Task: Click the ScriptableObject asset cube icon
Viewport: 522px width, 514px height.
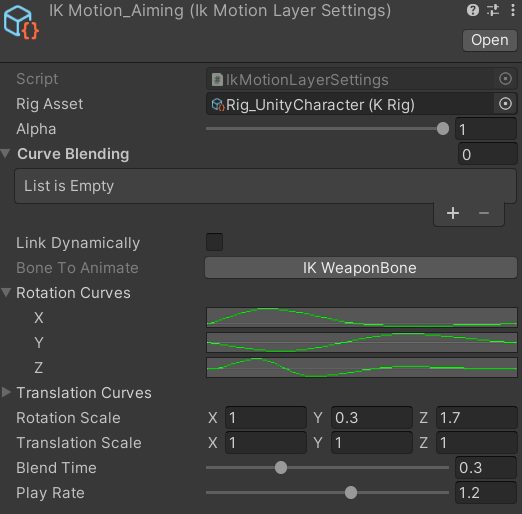Action: [21, 23]
